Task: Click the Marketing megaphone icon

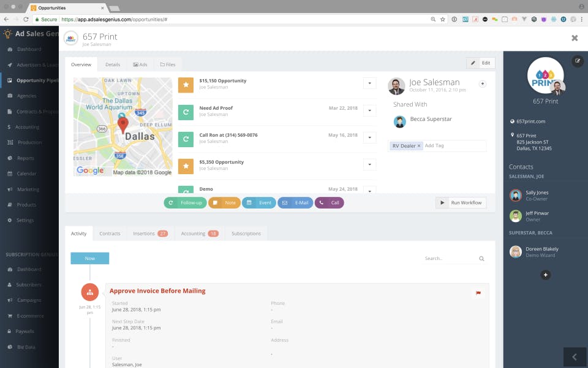Action: 10,190
